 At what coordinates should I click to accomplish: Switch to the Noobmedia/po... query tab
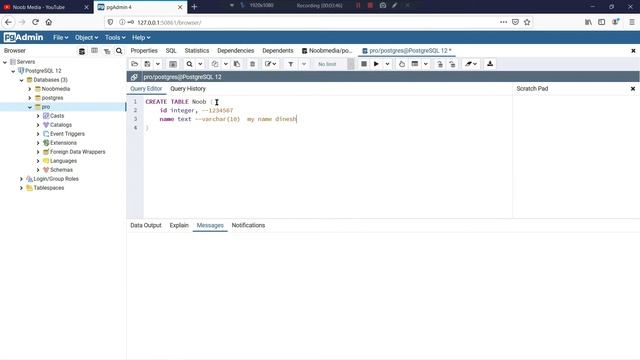327,51
